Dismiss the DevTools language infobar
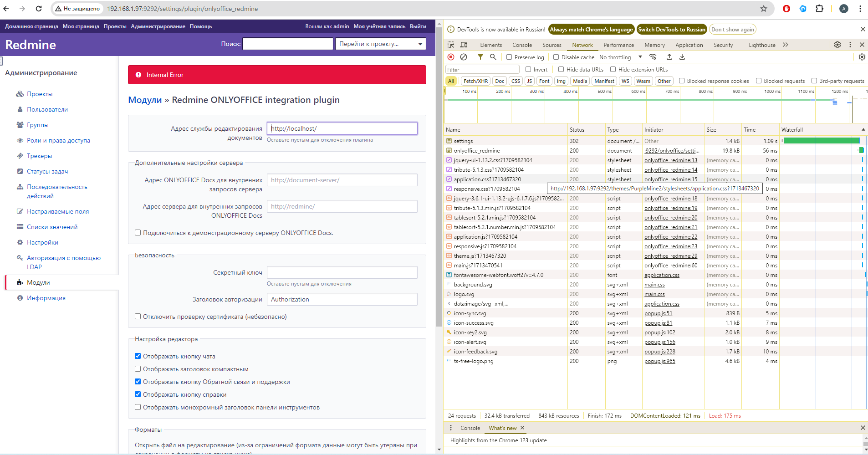 tap(863, 29)
